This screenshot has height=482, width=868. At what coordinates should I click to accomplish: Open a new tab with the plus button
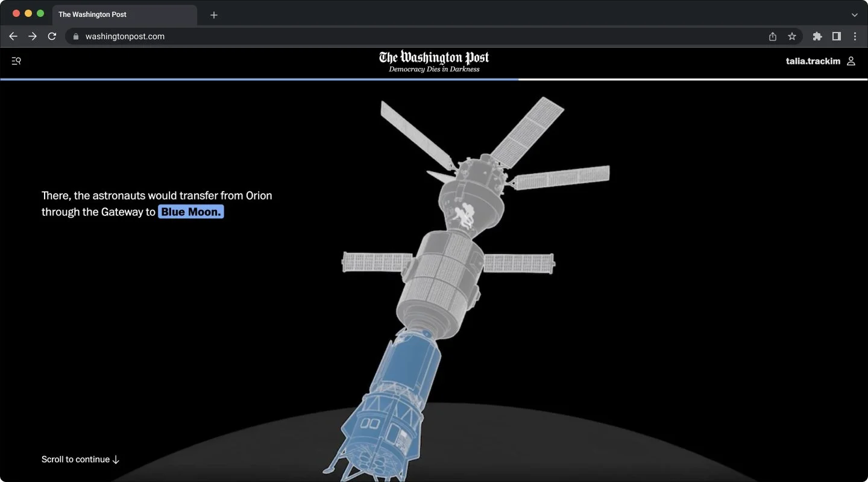(x=214, y=14)
